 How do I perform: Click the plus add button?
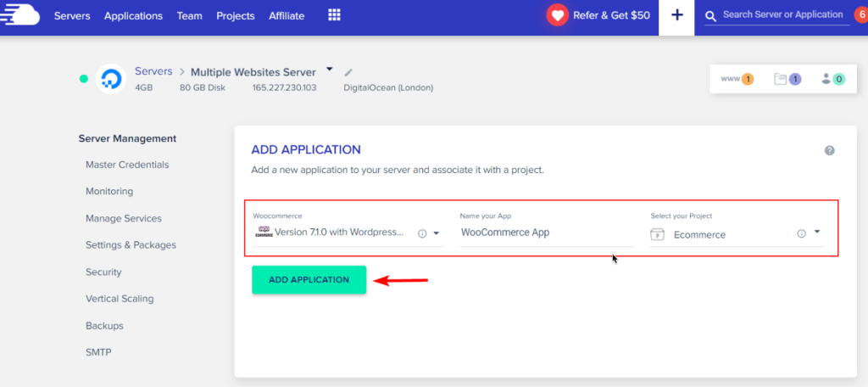pyautogui.click(x=676, y=15)
